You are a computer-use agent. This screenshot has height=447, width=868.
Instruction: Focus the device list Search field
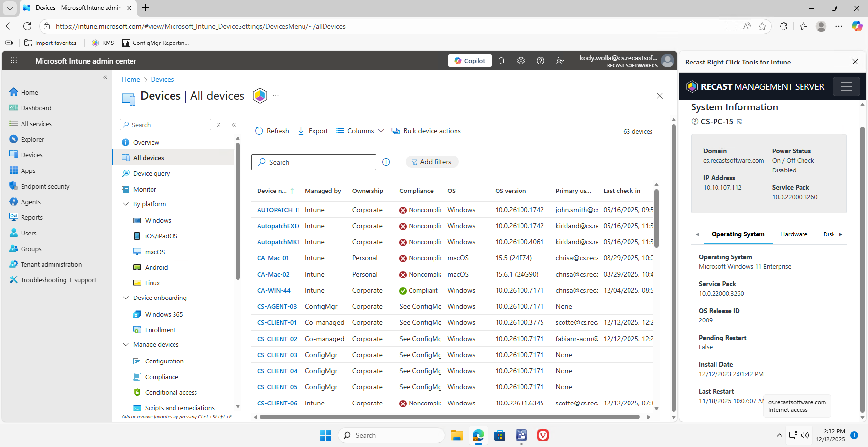pos(314,162)
